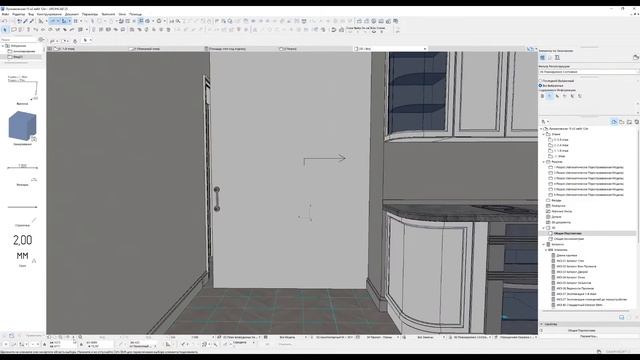640x360 pixels.
Task: Click the first icon under the right panel title
Action: point(542,58)
